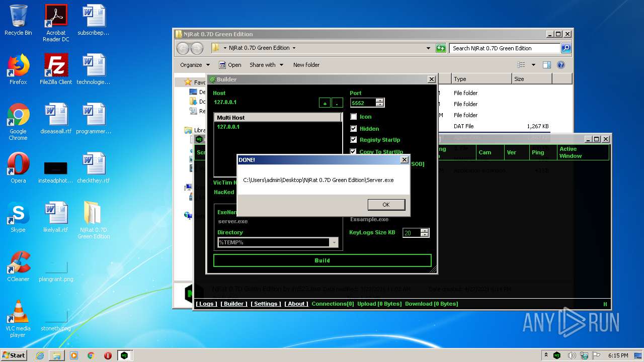644x362 pixels.
Task: Click the minus remove-host button
Action: click(x=337, y=103)
